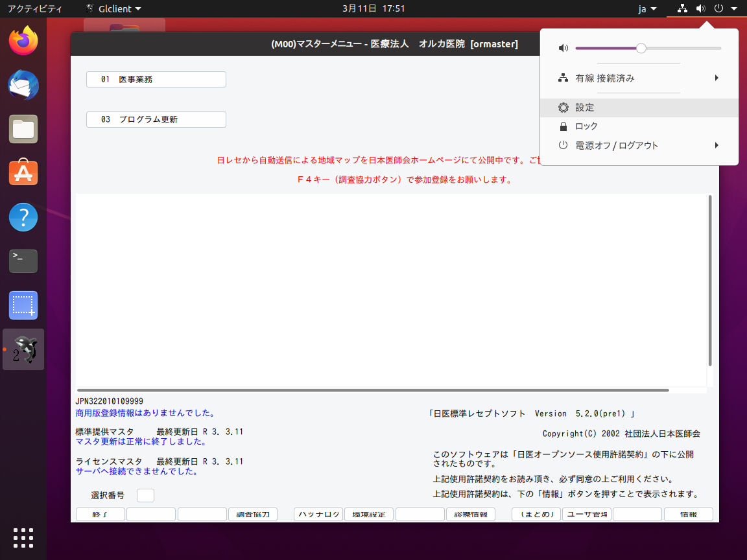Click the volume slider to set level

tap(641, 47)
